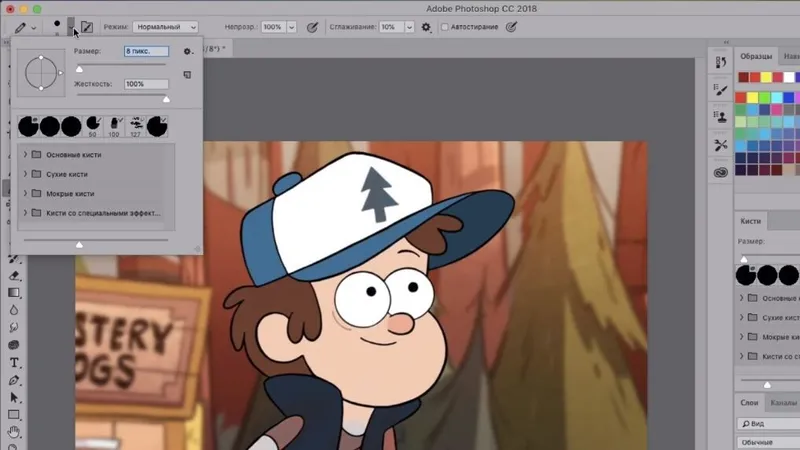Open the Обычные blend mode dropdown in layers panel
Image resolution: width=800 pixels, height=450 pixels.
click(x=768, y=442)
